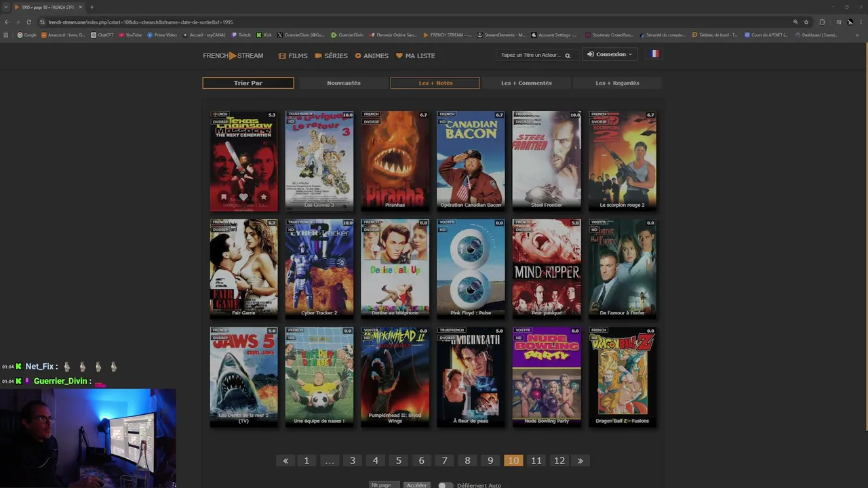Open the apps grid in the bookmarks bar
The image size is (868, 488).
click(6, 35)
